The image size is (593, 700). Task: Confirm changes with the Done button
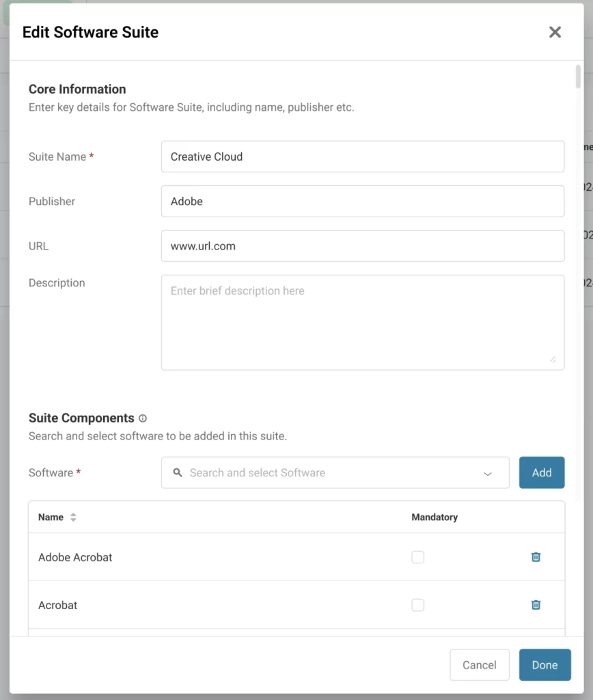544,664
